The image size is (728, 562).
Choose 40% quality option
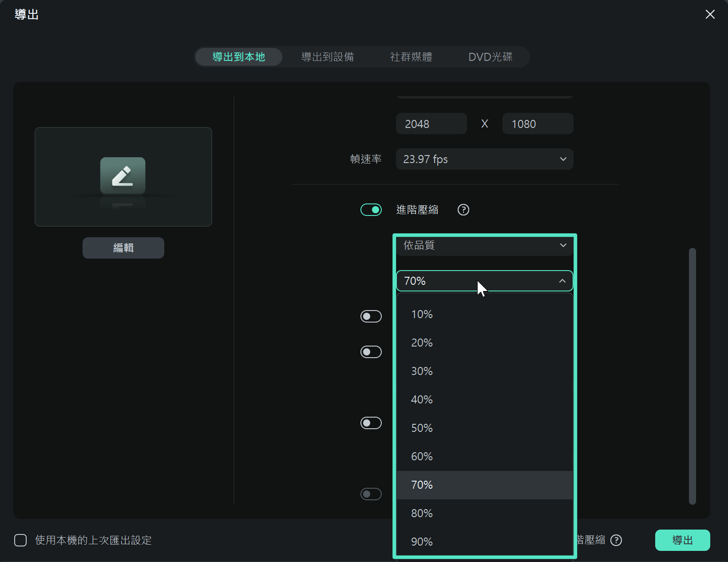pyautogui.click(x=485, y=400)
